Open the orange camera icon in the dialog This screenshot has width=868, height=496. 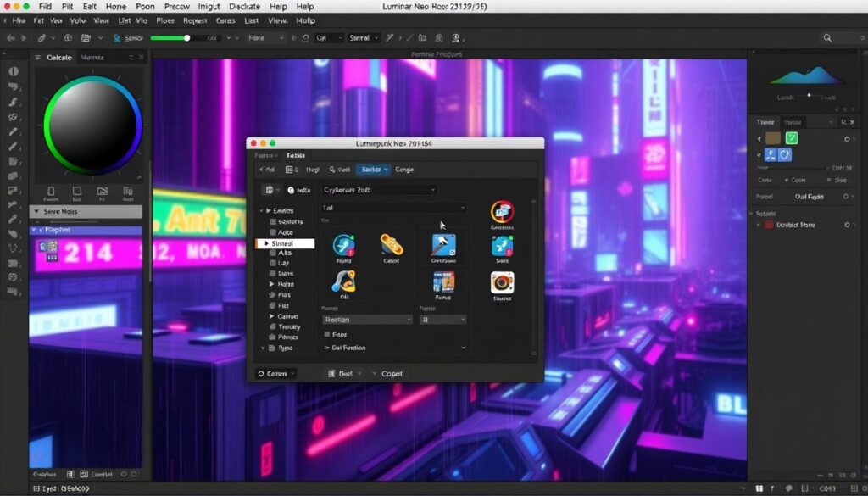(x=502, y=283)
